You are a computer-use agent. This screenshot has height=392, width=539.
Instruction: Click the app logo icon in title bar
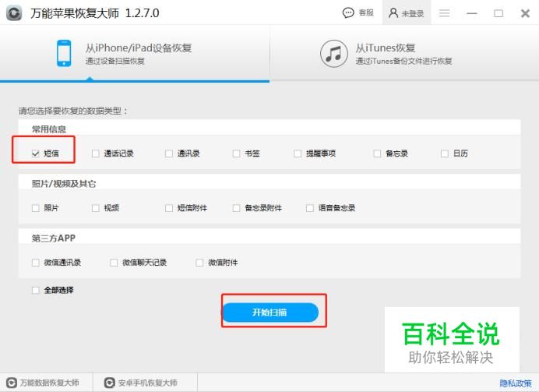pyautogui.click(x=14, y=13)
